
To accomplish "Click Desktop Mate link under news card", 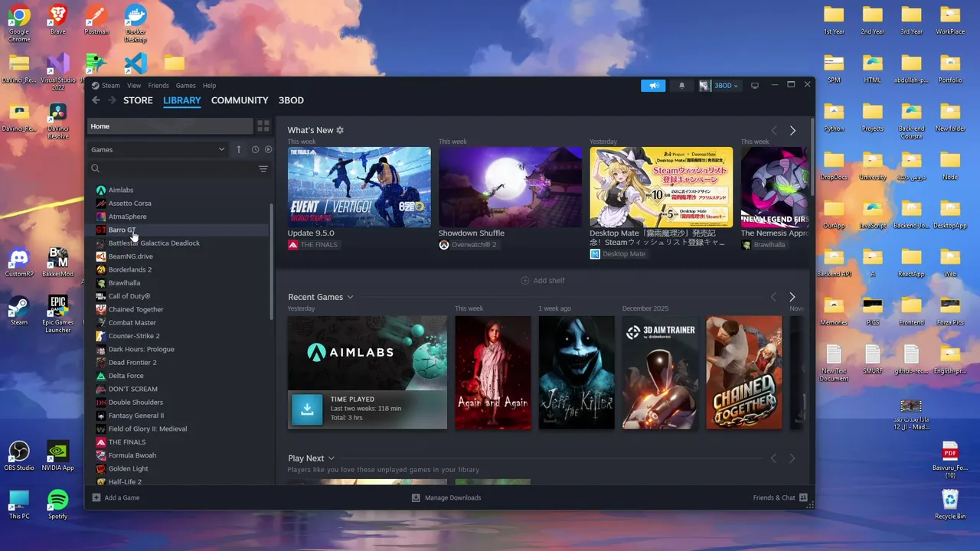I will tap(618, 254).
